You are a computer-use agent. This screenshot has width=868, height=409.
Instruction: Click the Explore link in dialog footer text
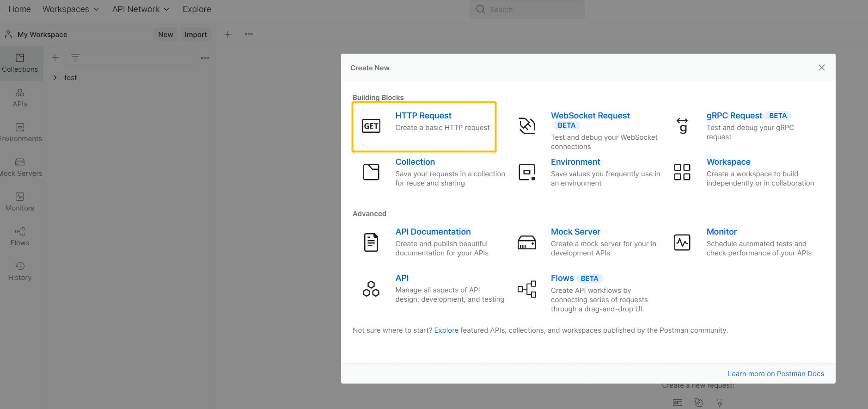coord(446,330)
